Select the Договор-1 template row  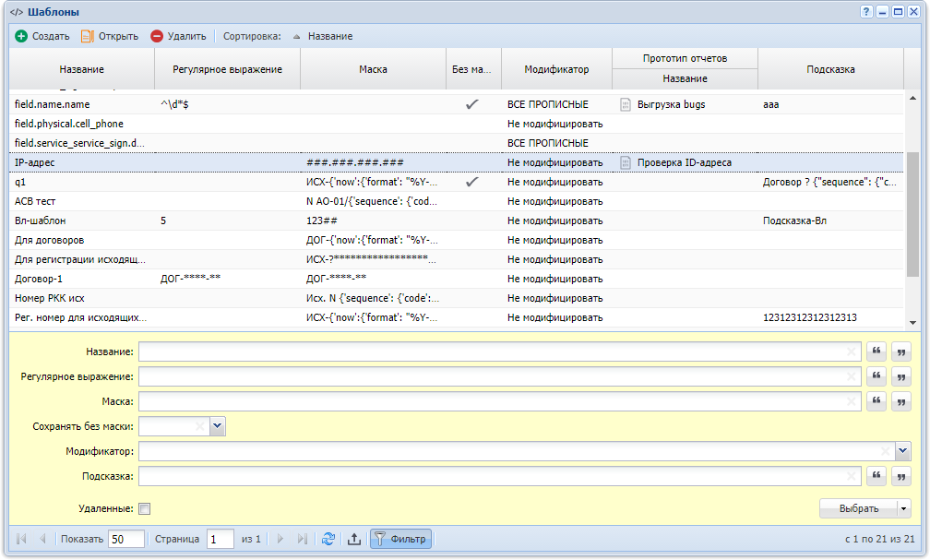click(x=456, y=279)
